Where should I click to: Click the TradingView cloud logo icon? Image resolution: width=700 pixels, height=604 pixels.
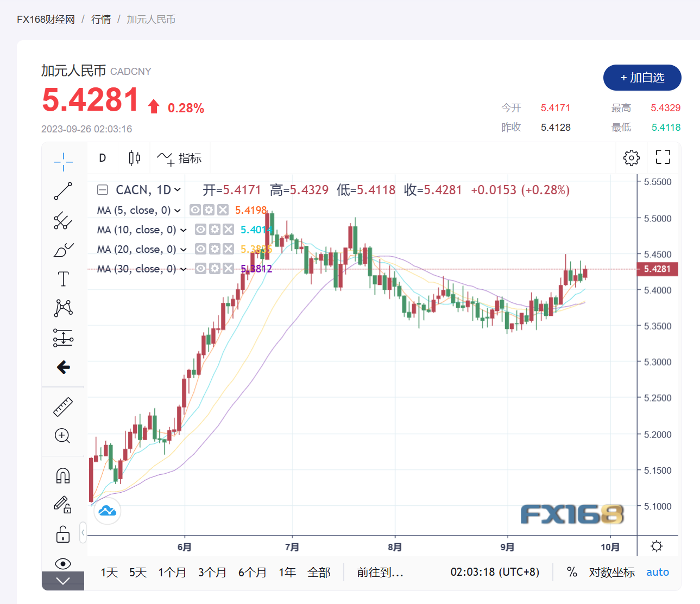[108, 511]
